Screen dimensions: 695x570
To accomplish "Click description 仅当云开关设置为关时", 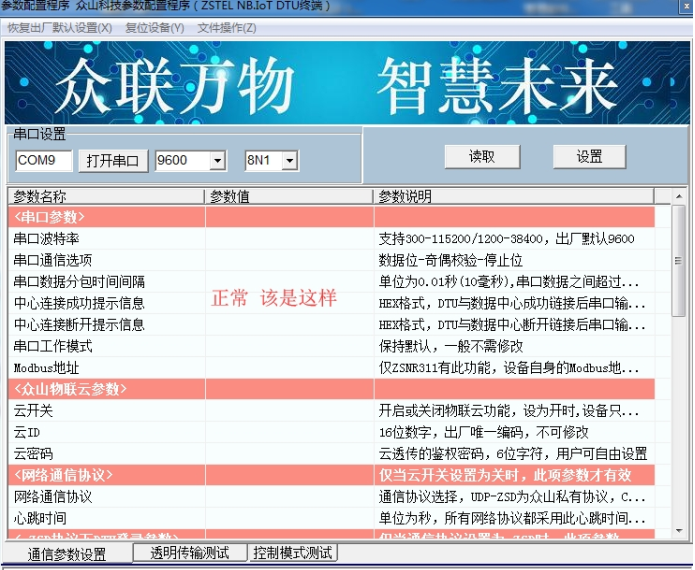I will pos(505,475).
